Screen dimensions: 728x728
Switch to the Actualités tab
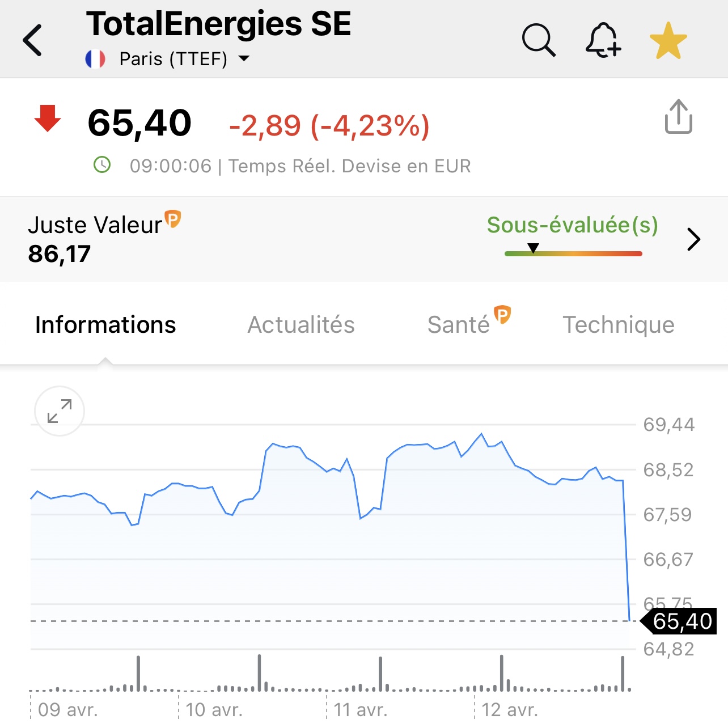[301, 325]
